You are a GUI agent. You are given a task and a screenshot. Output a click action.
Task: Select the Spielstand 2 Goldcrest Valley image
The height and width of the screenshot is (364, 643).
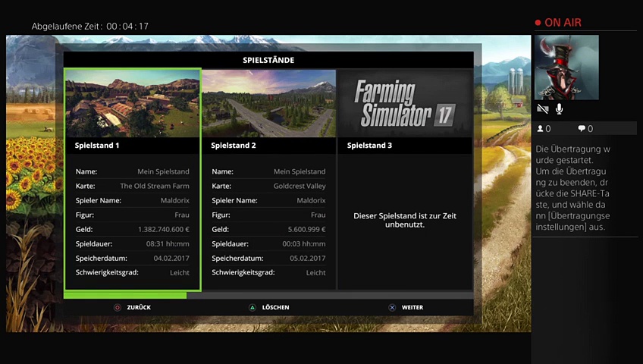pyautogui.click(x=268, y=103)
